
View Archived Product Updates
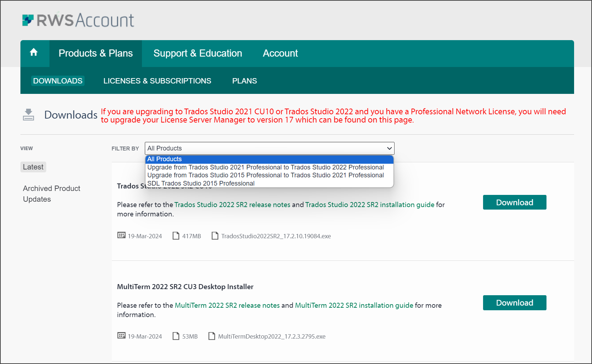tap(51, 193)
